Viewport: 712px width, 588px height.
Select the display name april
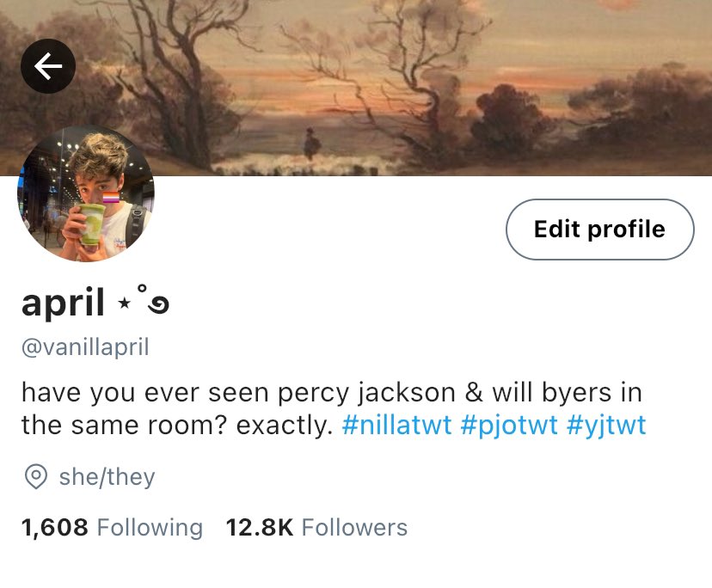63,302
